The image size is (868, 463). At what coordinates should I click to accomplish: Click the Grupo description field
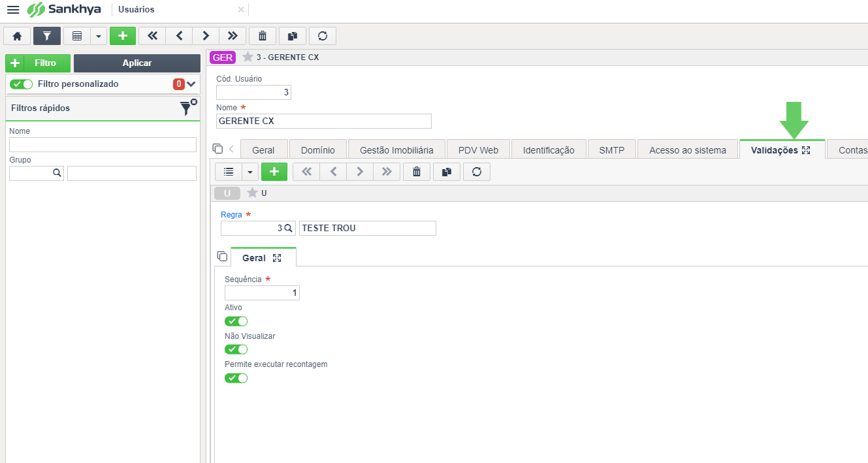(x=132, y=173)
